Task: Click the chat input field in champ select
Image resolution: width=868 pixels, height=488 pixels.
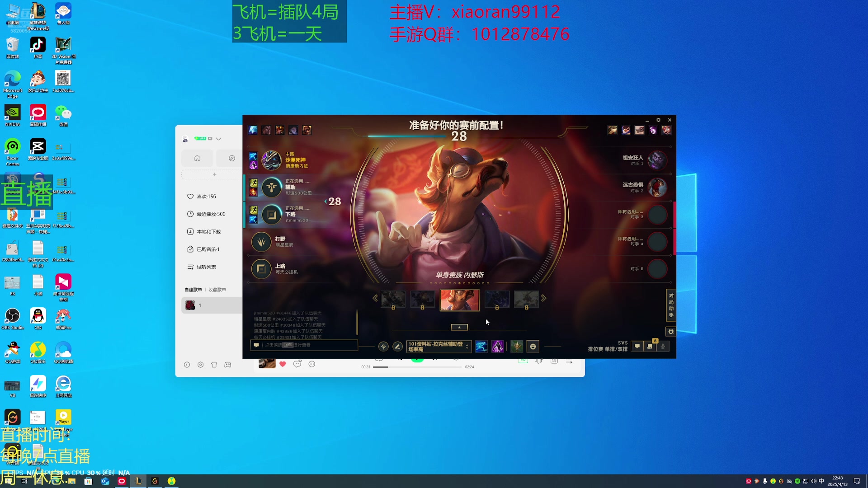Action: (x=304, y=345)
